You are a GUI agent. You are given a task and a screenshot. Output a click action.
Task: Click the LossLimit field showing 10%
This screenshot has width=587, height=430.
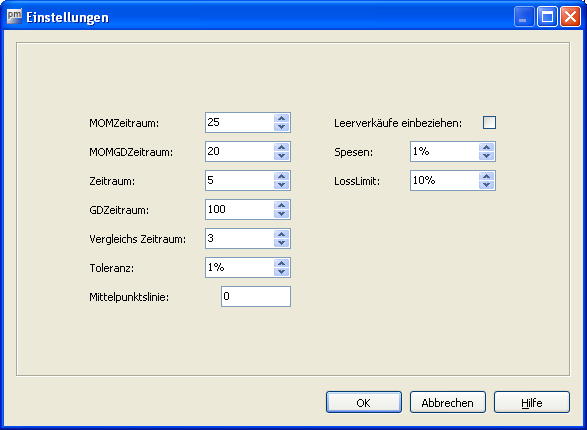coord(445,180)
